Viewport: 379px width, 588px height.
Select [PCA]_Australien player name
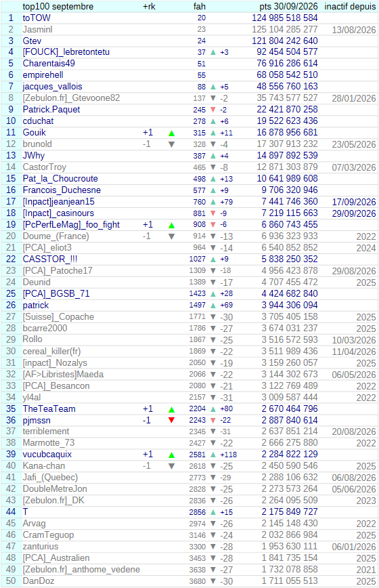tap(56, 558)
